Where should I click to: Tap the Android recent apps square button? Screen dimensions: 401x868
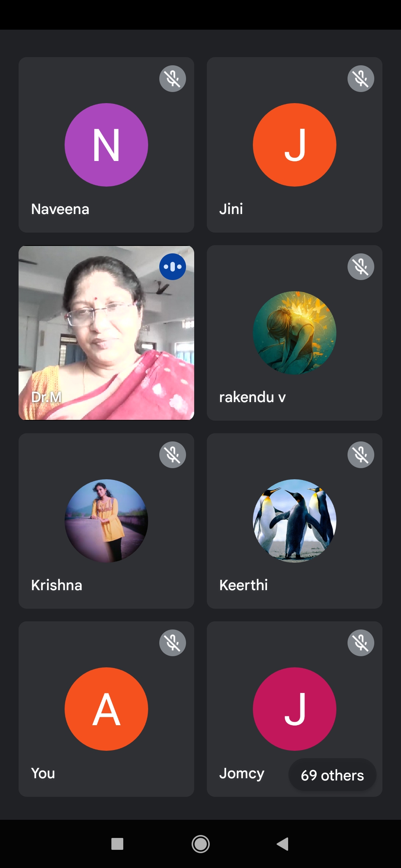[117, 844]
